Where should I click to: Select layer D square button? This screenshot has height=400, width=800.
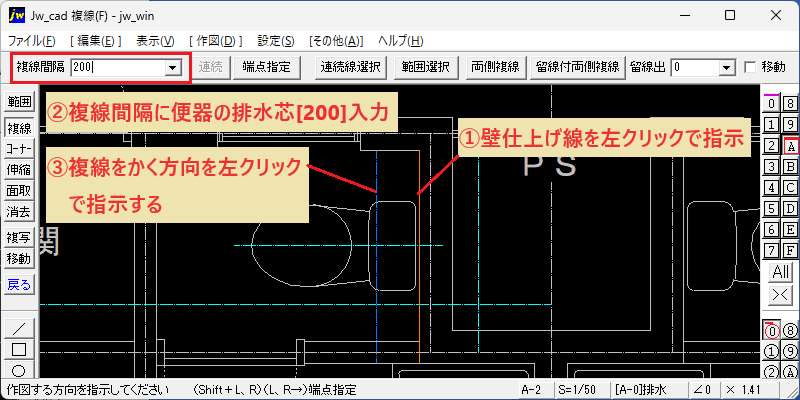point(790,209)
